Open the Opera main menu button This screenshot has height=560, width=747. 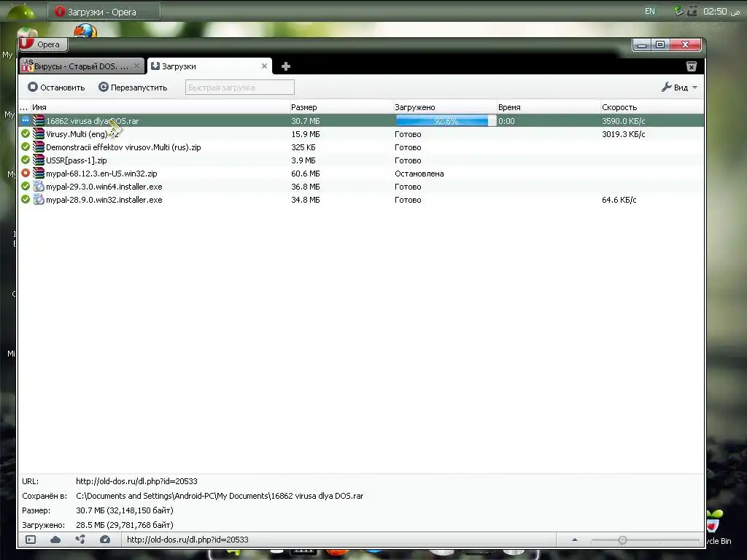point(43,44)
